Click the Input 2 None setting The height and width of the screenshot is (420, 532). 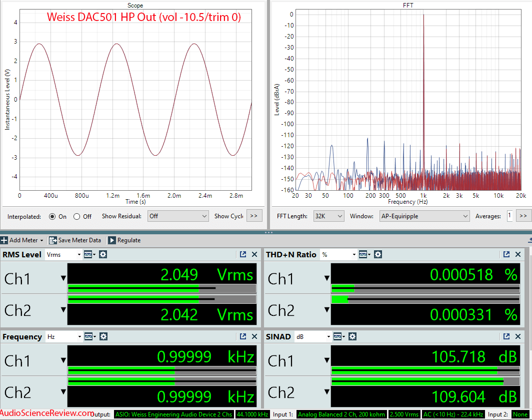[520, 414]
